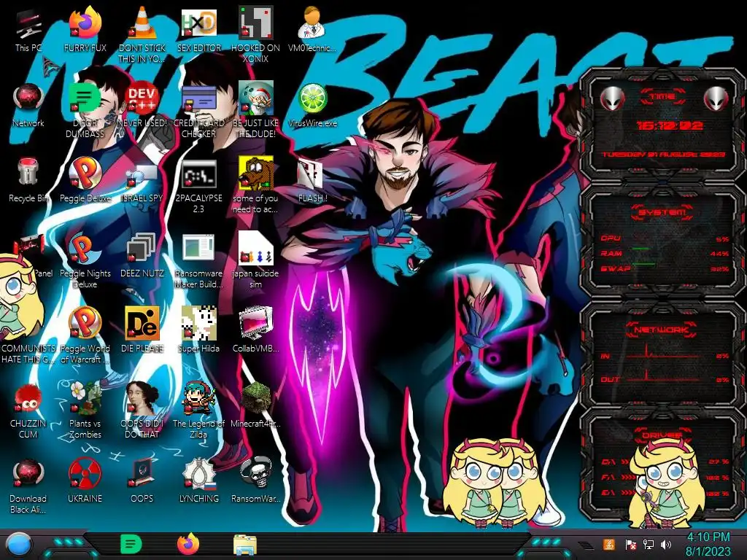The image size is (747, 560).
Task: Open the Super Hilda shortcut
Action: tap(198, 330)
